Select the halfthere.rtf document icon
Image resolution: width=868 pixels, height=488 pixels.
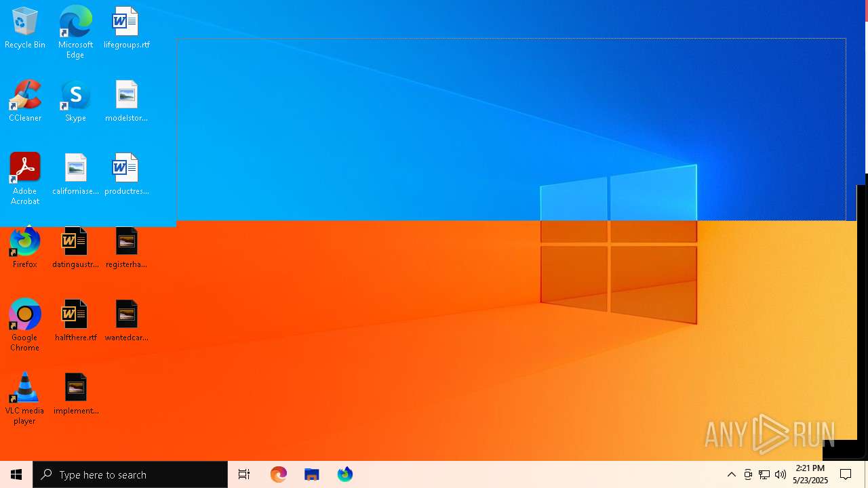point(75,321)
